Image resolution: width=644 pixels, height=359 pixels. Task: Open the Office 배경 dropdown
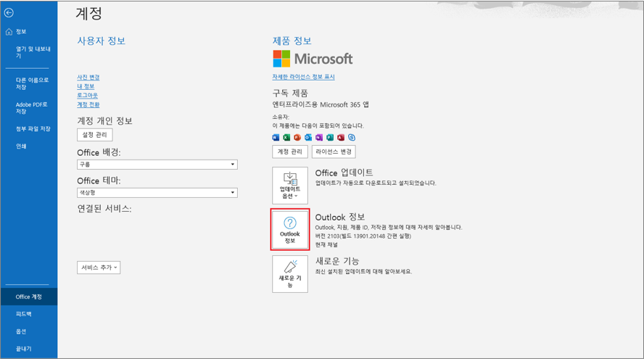(x=157, y=165)
